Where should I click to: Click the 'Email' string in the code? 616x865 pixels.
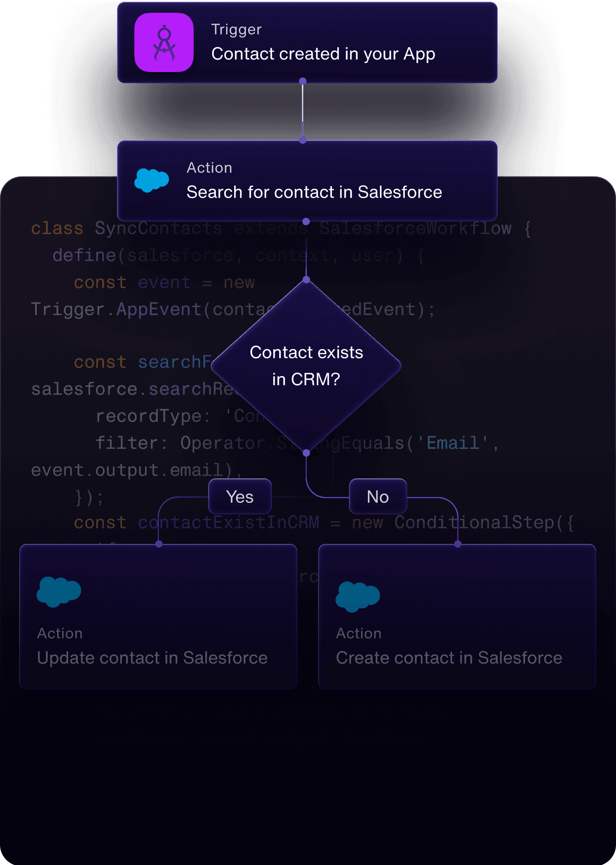coord(453,443)
